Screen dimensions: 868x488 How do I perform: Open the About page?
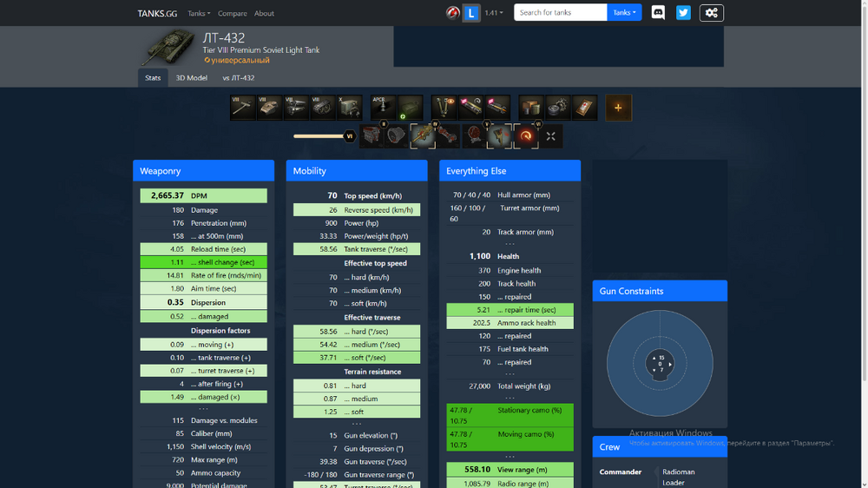(264, 13)
